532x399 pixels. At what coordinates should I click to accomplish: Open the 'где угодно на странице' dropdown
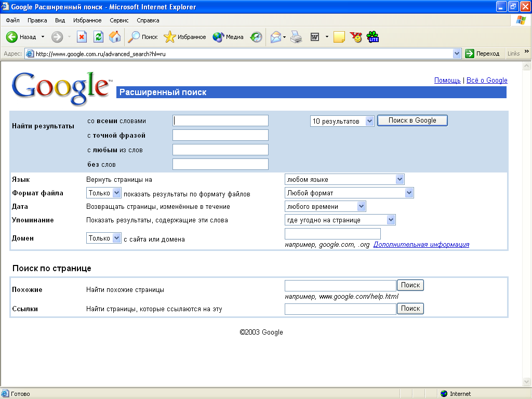click(340, 220)
